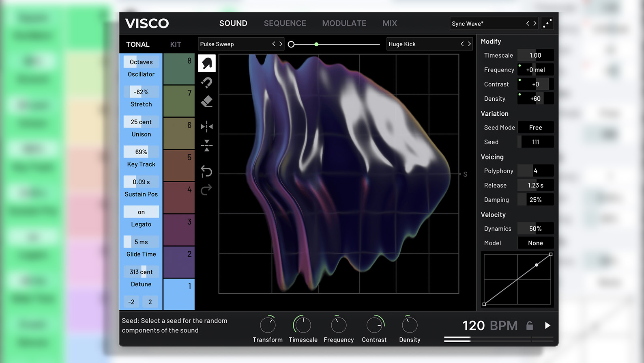The height and width of the screenshot is (363, 644).
Task: Click the Frequency knob
Action: click(339, 325)
